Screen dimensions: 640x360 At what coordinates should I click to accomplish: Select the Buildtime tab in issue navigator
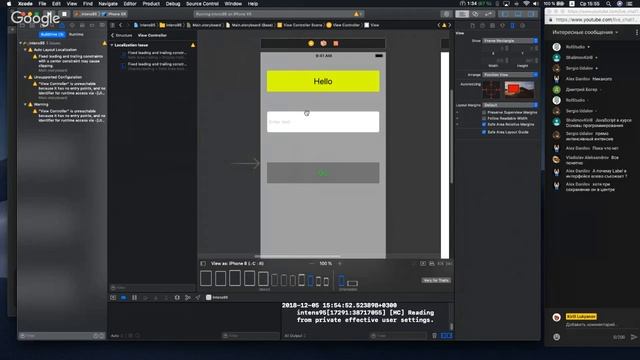[x=52, y=34]
